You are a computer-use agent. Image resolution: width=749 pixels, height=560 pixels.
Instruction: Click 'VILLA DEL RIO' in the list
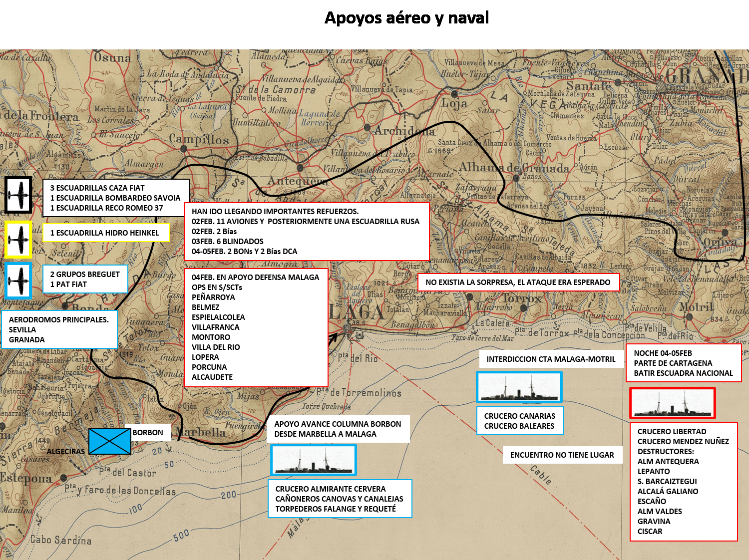216,347
